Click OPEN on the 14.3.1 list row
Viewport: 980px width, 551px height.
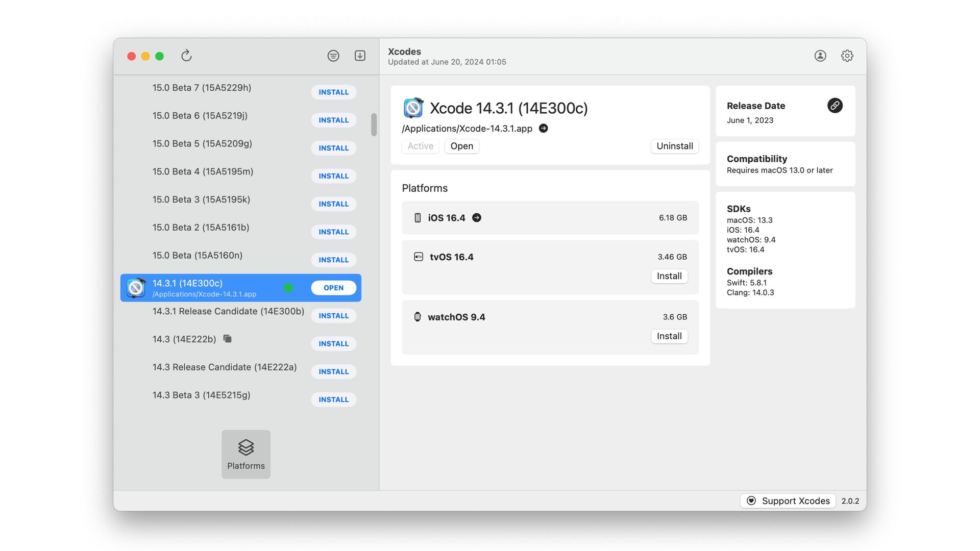pyautogui.click(x=334, y=288)
